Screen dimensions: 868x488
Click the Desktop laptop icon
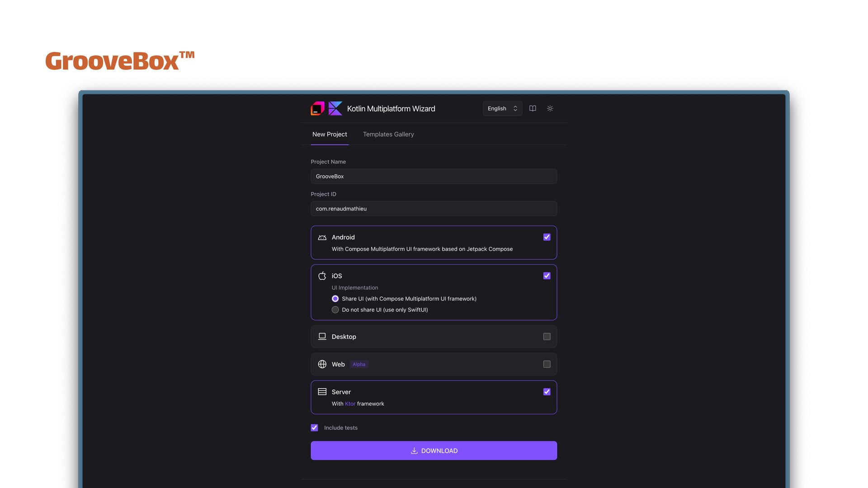pyautogui.click(x=322, y=337)
